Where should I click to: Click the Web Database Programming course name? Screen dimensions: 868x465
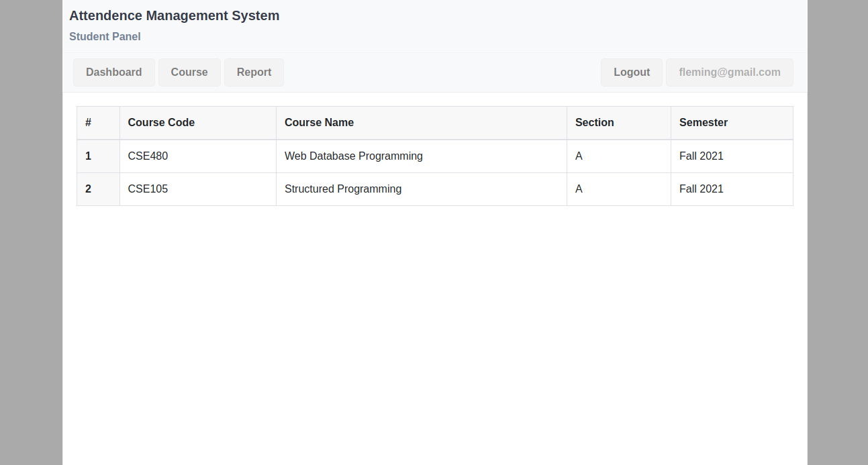click(353, 156)
